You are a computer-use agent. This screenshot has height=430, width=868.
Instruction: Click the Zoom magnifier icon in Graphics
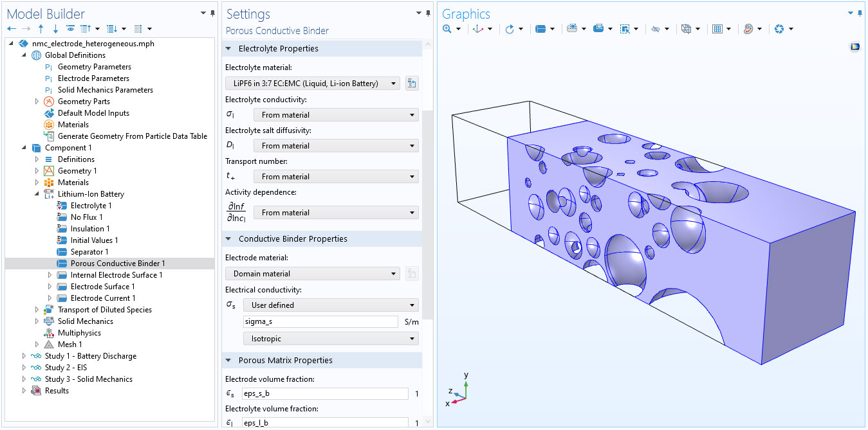click(447, 29)
